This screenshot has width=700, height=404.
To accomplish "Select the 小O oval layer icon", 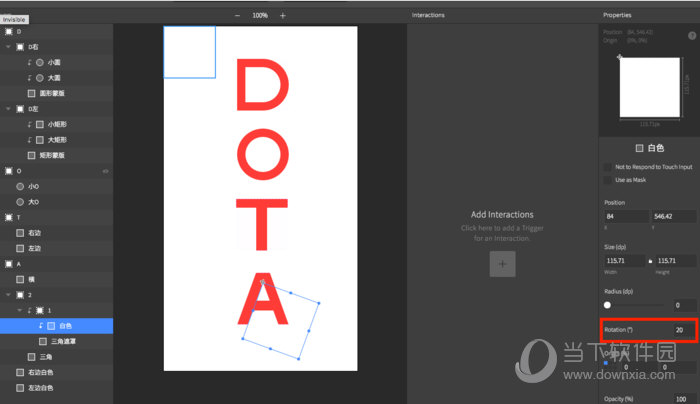I will [20, 187].
